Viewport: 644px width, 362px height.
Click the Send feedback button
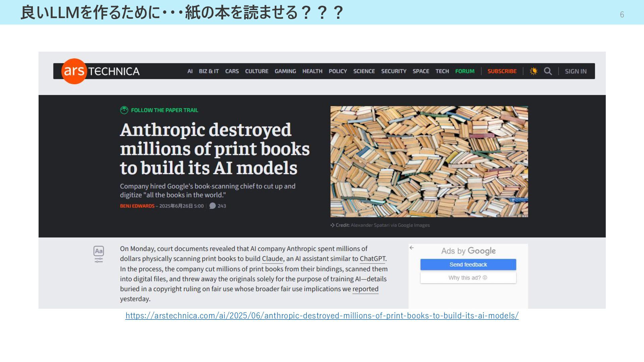[x=468, y=264]
